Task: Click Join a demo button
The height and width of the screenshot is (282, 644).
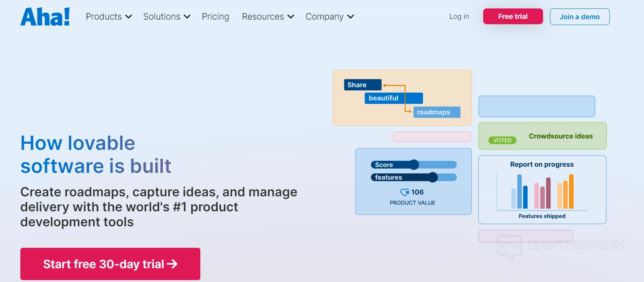Action: (x=580, y=17)
